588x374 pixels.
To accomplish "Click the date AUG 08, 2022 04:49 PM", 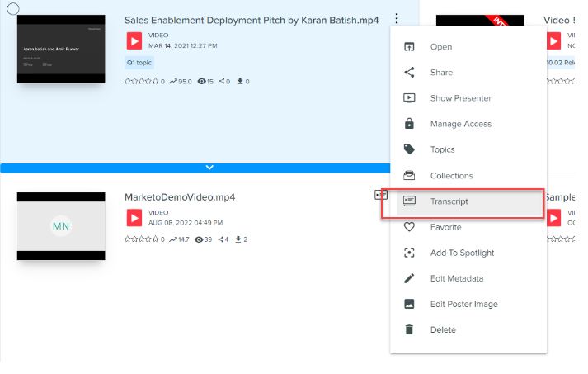I will point(186,223).
